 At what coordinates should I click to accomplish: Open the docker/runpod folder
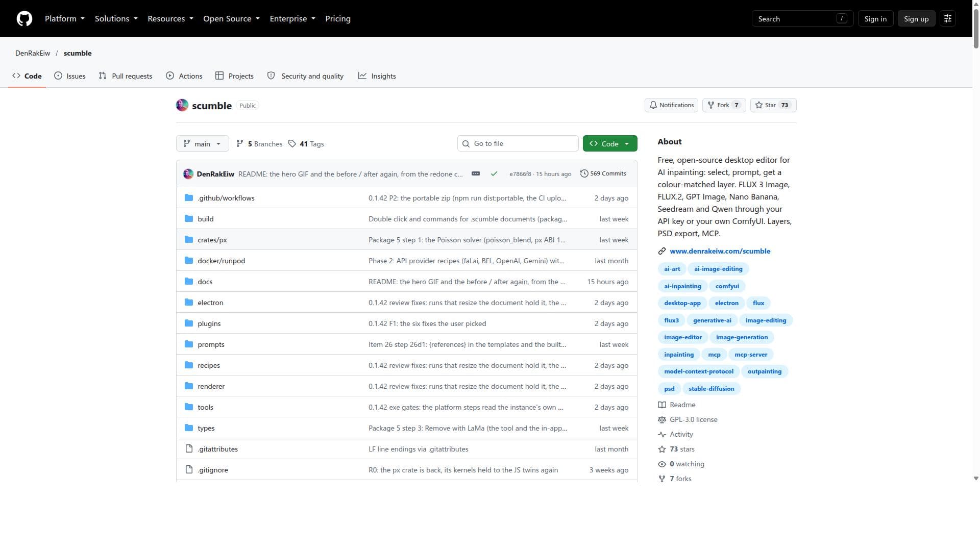coord(222,261)
